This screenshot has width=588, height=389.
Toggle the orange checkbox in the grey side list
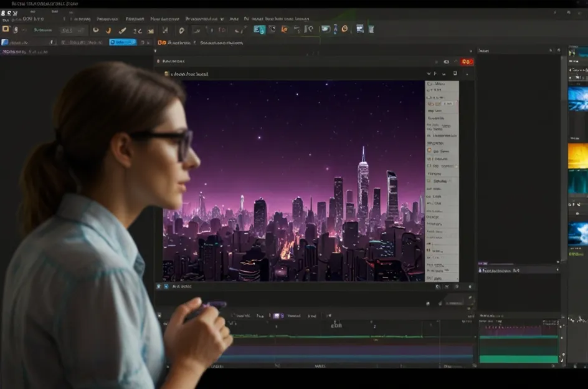click(x=429, y=150)
